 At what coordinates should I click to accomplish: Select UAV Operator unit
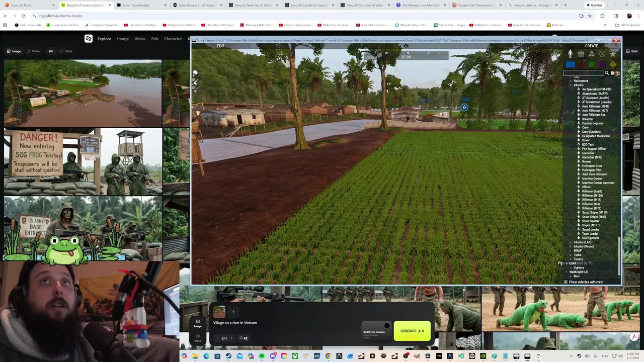pyautogui.click(x=590, y=238)
